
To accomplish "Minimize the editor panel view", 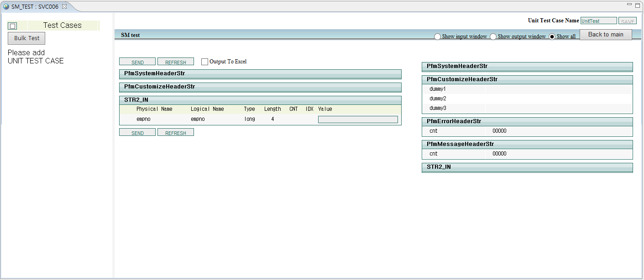I will (x=630, y=5).
